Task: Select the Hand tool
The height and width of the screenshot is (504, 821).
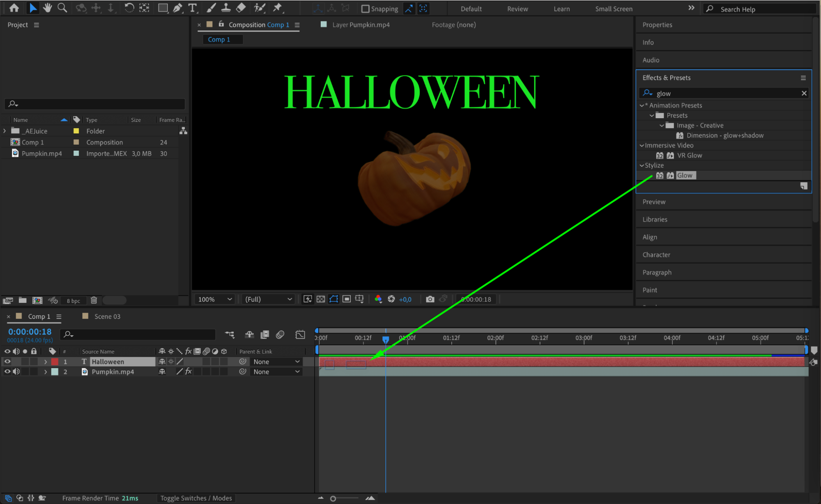Action: pyautogui.click(x=47, y=8)
